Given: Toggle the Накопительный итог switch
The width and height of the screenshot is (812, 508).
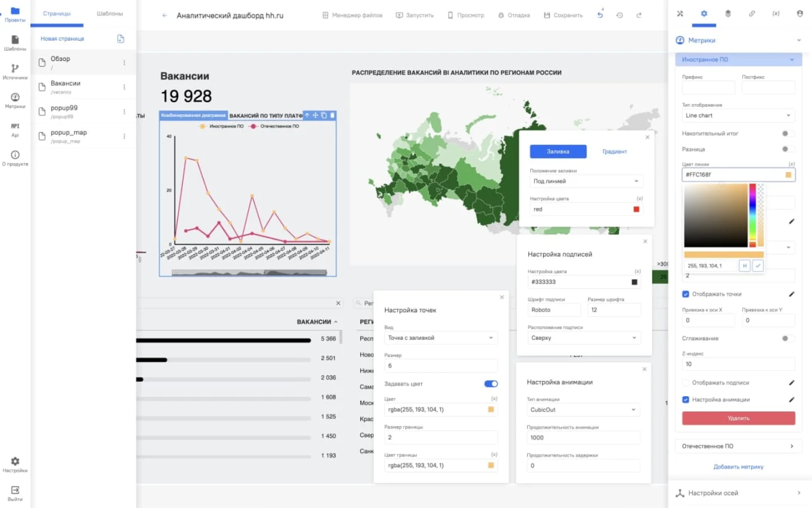Looking at the screenshot, I should coord(787,134).
